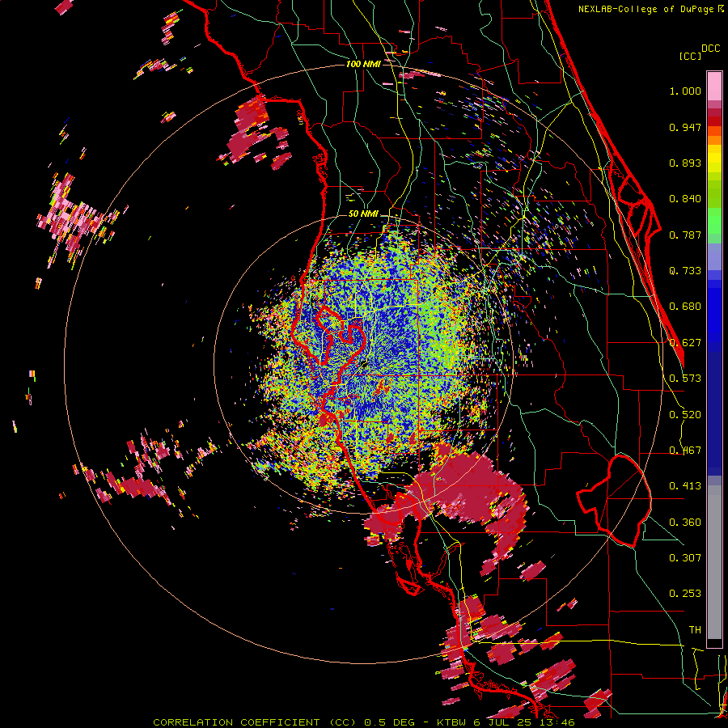Pick the bright green segment of the color bar

(714, 220)
